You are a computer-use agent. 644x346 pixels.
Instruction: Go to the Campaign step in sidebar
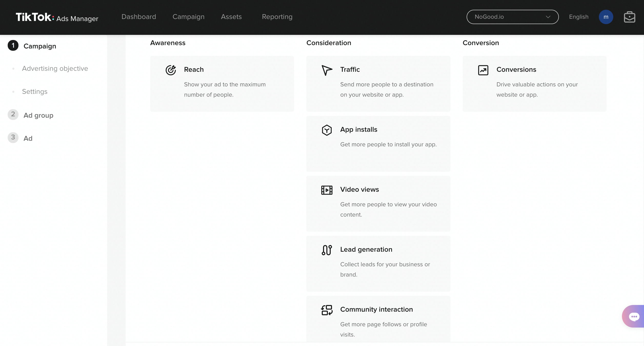point(40,46)
